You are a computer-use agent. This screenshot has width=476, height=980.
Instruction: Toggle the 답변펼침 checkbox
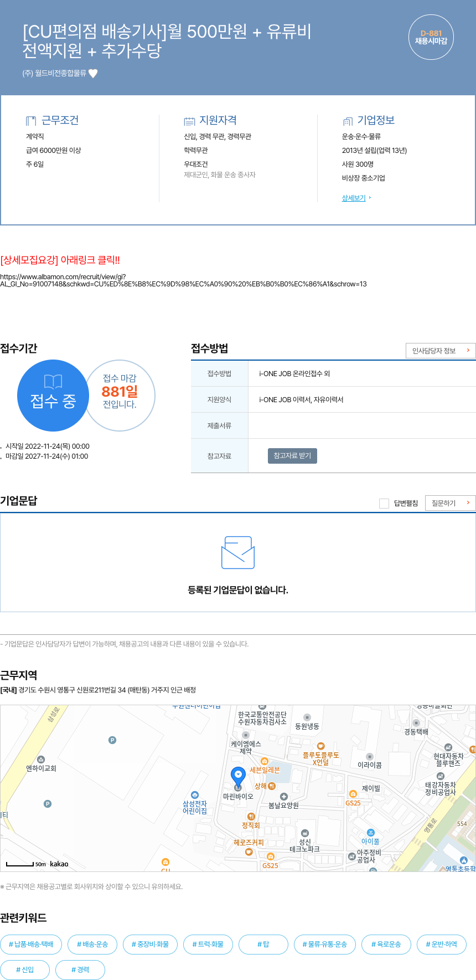(384, 503)
